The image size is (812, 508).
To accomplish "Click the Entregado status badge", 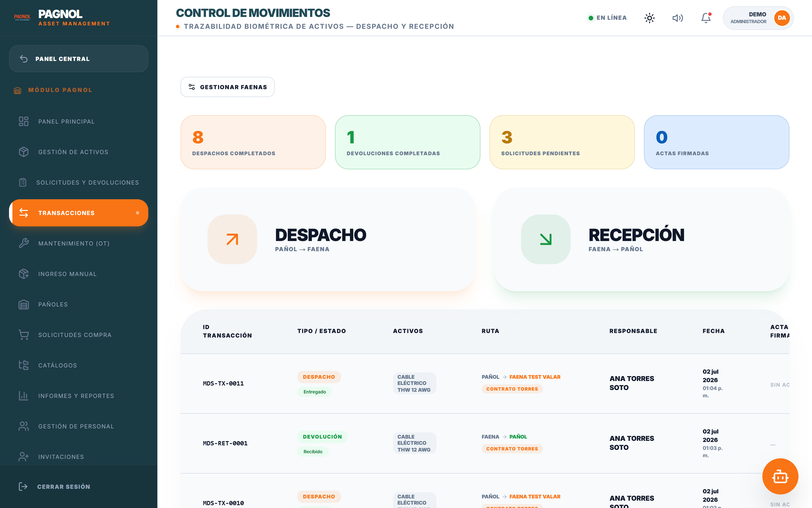I will [314, 392].
